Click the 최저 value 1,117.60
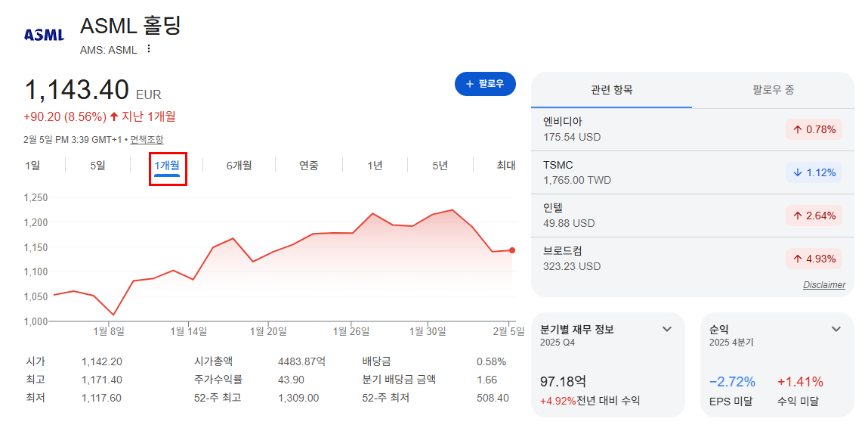 tap(101, 398)
